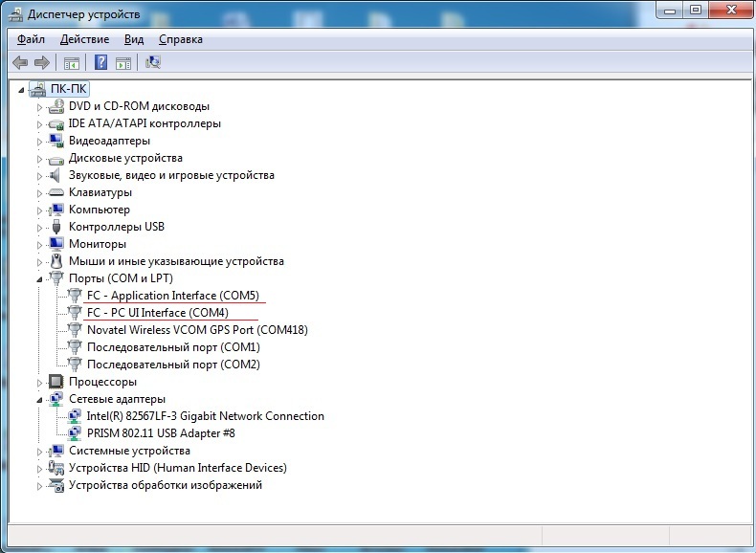Expand DVD и CD-ROM дисководы node

[x=39, y=107]
